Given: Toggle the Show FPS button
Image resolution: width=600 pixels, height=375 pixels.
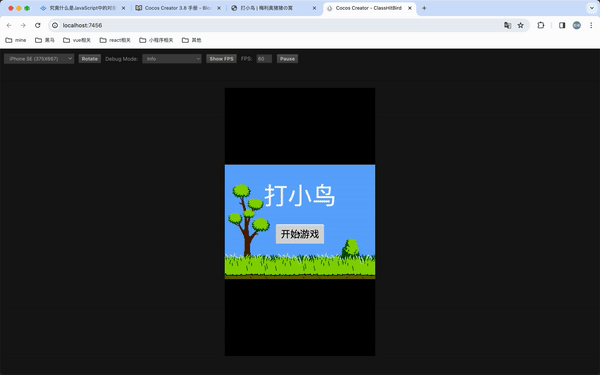Looking at the screenshot, I should (221, 59).
